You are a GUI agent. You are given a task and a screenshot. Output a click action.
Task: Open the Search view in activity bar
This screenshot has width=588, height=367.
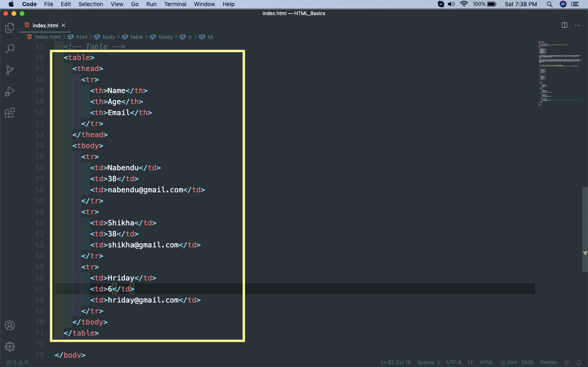pyautogui.click(x=10, y=49)
